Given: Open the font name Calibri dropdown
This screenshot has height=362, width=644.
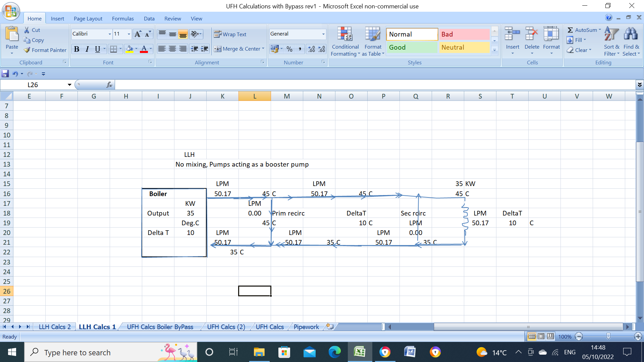Looking at the screenshot, I should (x=110, y=34).
